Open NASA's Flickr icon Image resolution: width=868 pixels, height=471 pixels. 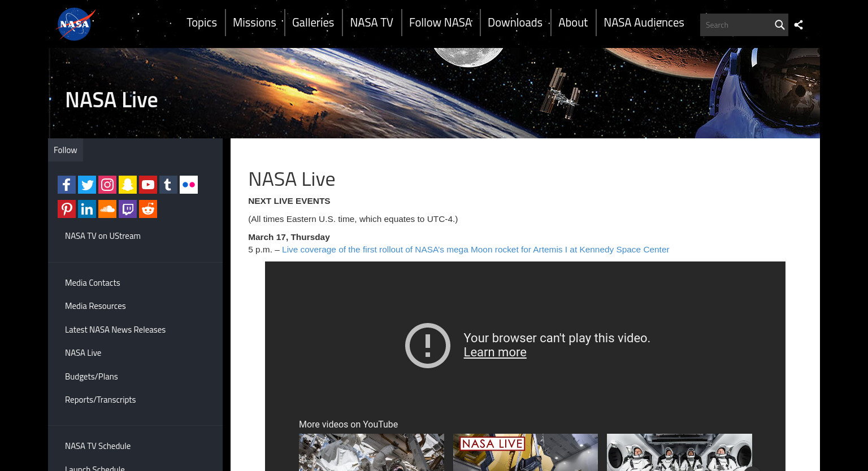click(189, 185)
